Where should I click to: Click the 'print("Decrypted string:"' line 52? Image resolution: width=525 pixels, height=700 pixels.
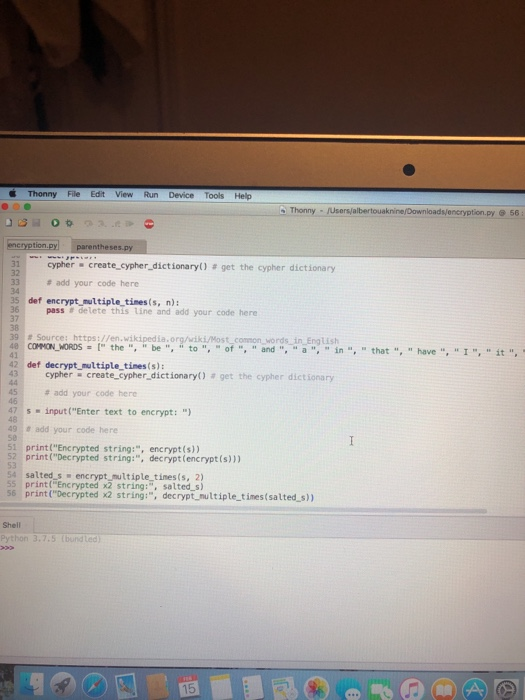point(133,458)
